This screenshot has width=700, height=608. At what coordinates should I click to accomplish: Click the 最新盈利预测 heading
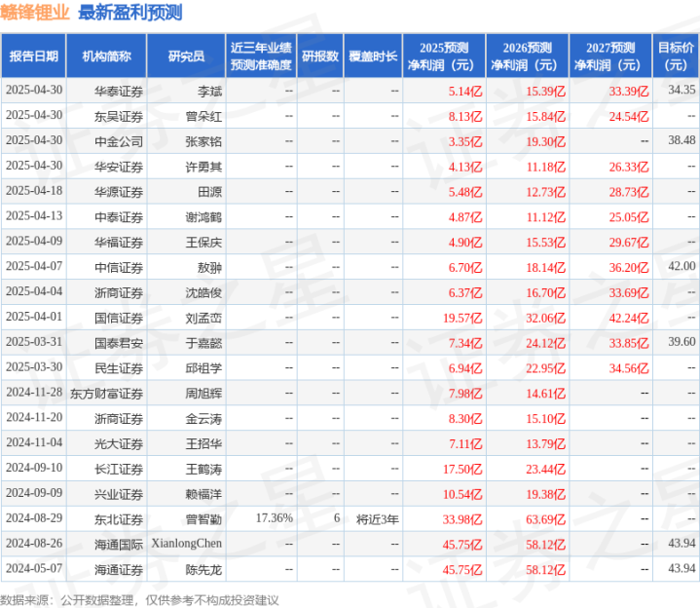point(130,13)
